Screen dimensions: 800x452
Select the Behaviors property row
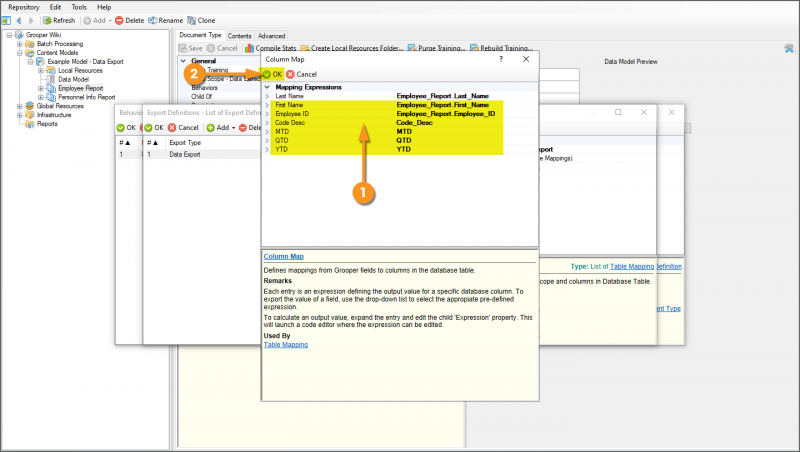click(204, 88)
